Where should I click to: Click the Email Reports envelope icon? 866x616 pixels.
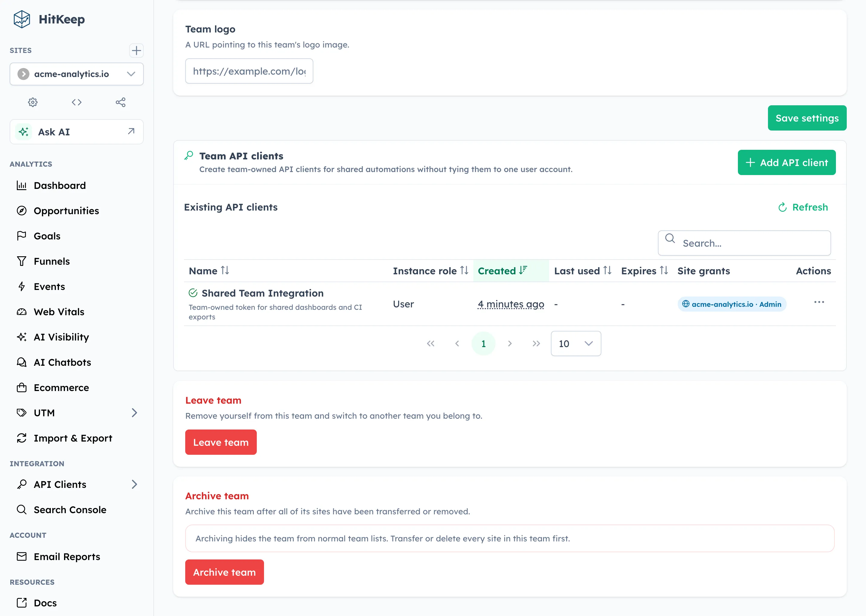coord(22,556)
